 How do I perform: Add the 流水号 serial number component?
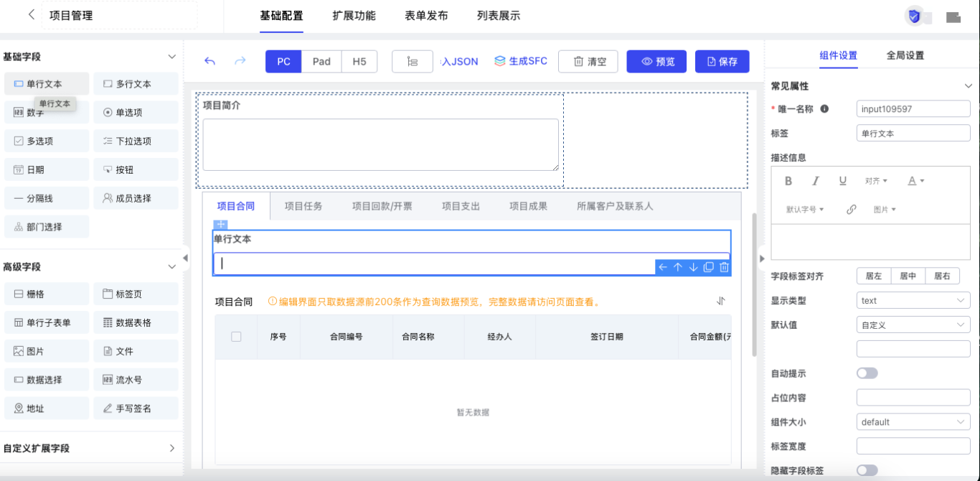point(136,380)
